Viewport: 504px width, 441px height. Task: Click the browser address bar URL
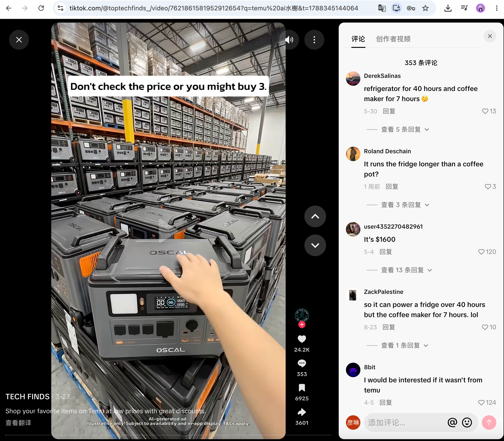pyautogui.click(x=214, y=8)
